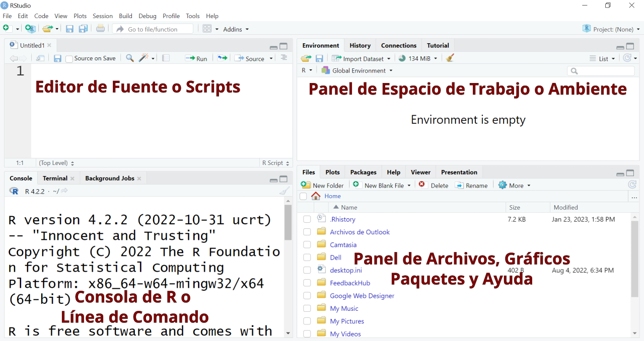
Task: Open the FeedbackHub folder link
Action: click(349, 283)
